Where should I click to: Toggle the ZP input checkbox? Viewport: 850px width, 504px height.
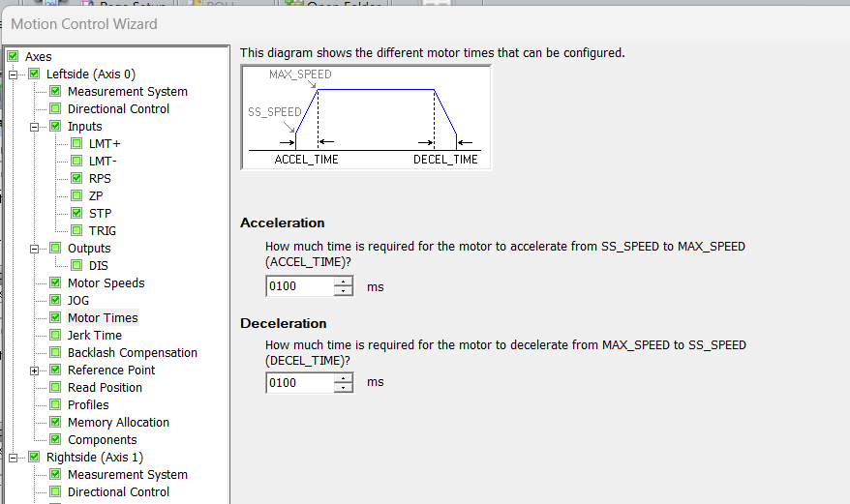(x=76, y=196)
